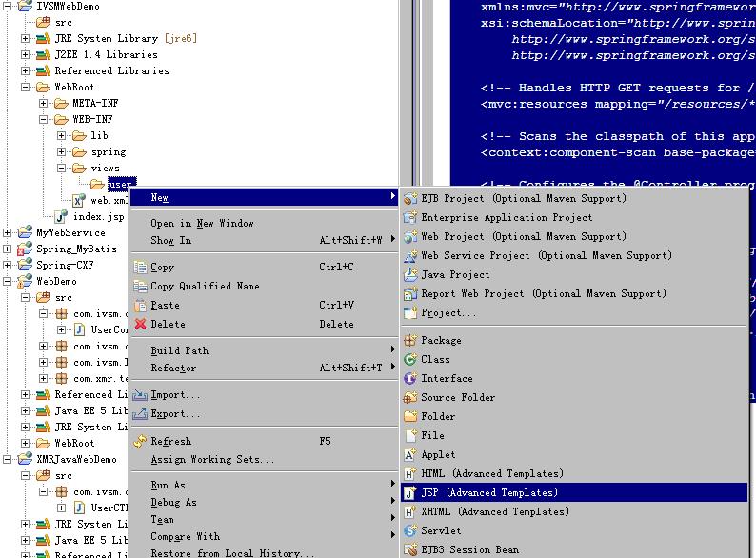Click the Export icon in context menu
This screenshot has height=558, width=756.
click(x=140, y=414)
